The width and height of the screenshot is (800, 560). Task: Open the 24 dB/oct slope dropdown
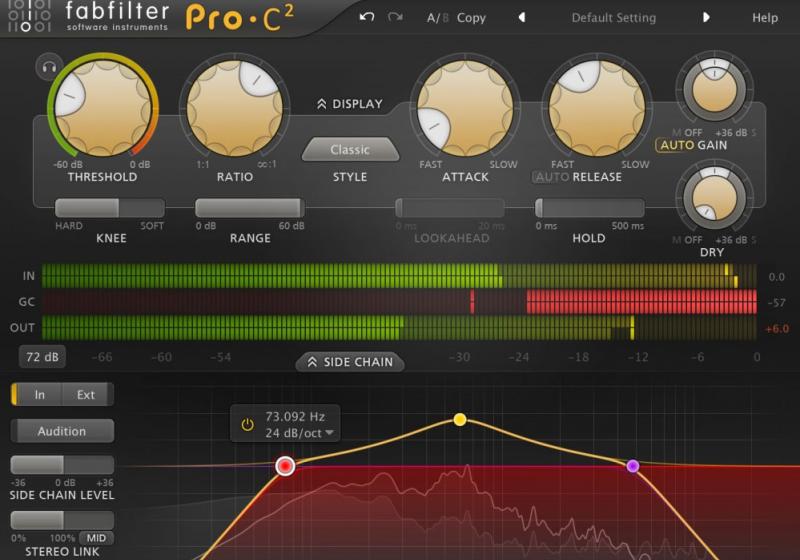[x=299, y=433]
